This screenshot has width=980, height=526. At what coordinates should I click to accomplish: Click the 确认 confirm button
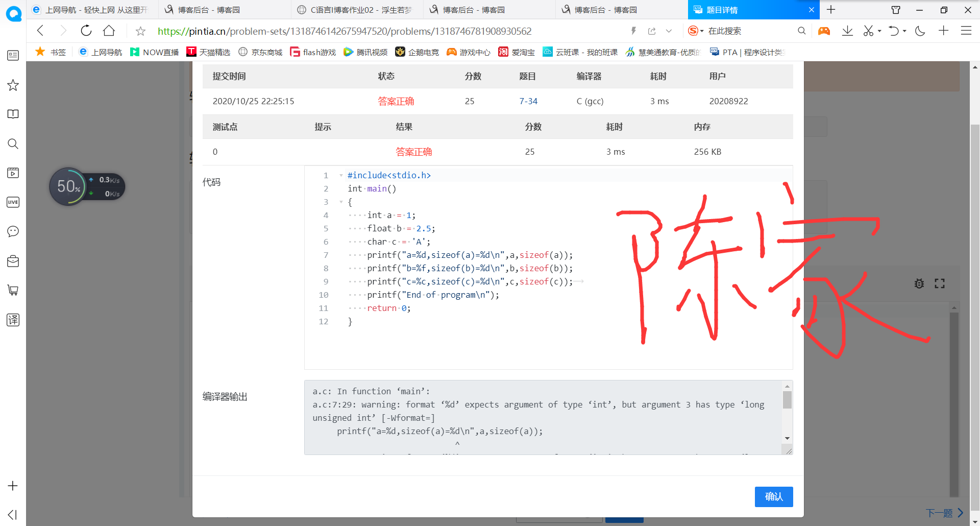774,496
